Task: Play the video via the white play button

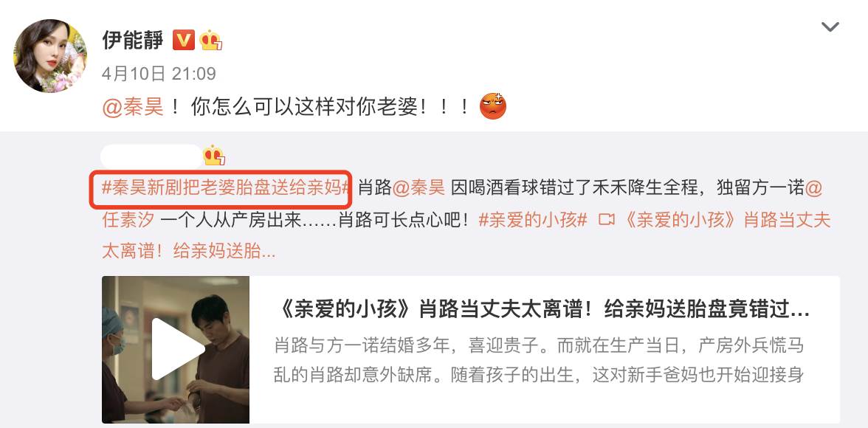Action: tap(176, 349)
